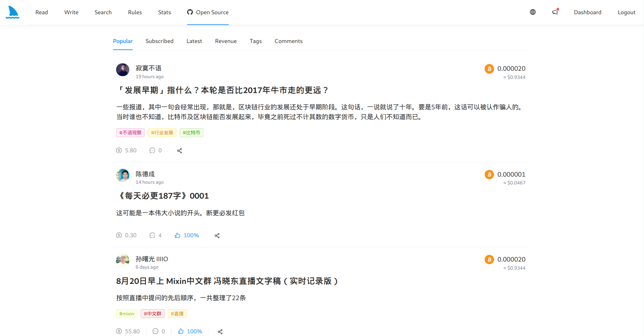This screenshot has height=336, width=644.
Task: Open the Revenue tab
Action: pos(226,41)
